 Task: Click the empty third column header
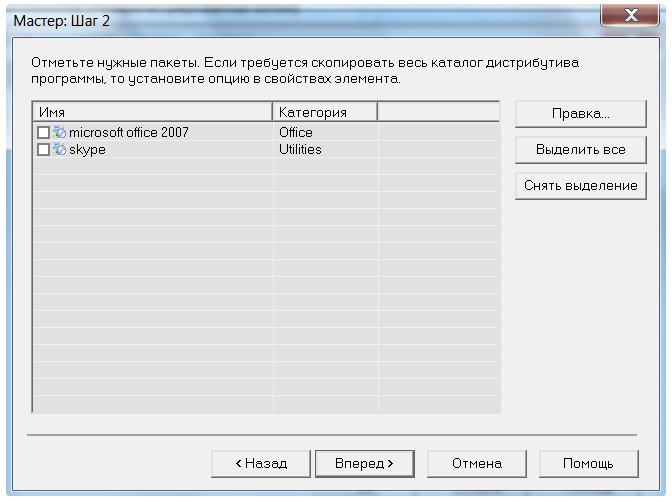click(438, 112)
